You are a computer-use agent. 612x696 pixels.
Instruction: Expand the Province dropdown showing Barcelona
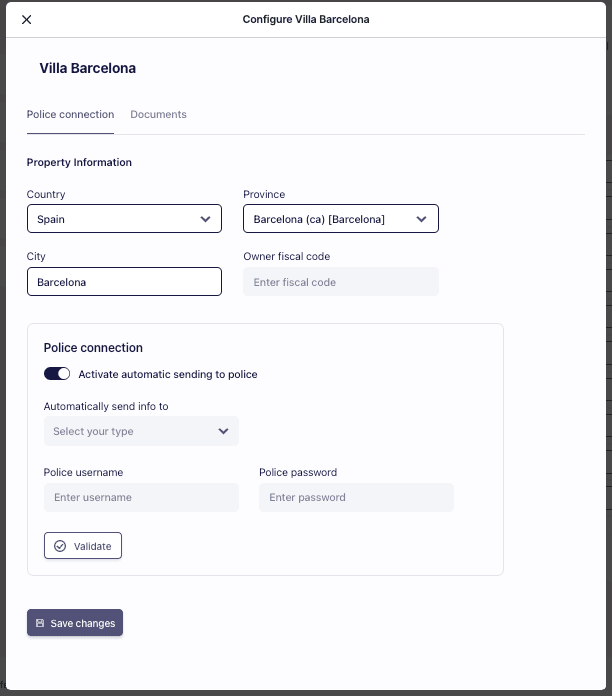click(x=340, y=219)
